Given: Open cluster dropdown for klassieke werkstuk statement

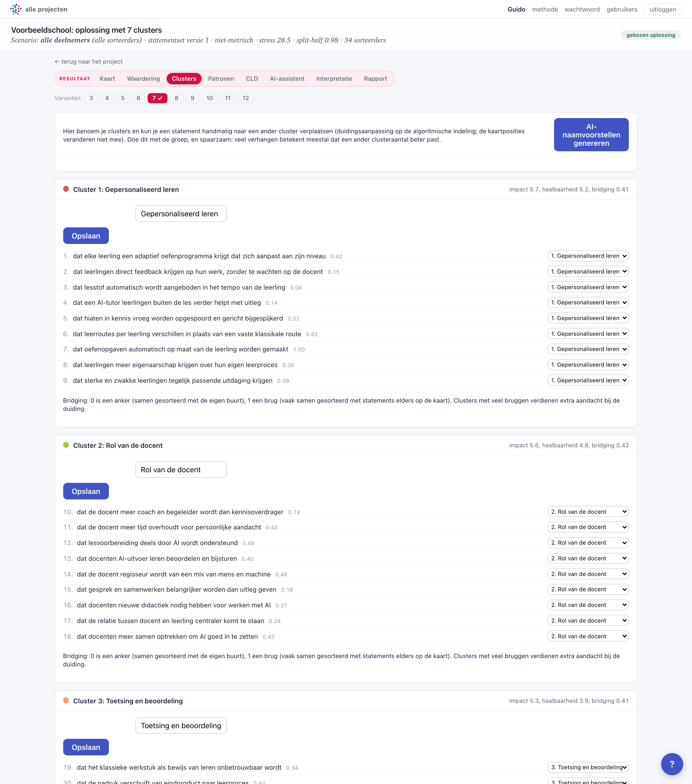Looking at the screenshot, I should click(588, 767).
